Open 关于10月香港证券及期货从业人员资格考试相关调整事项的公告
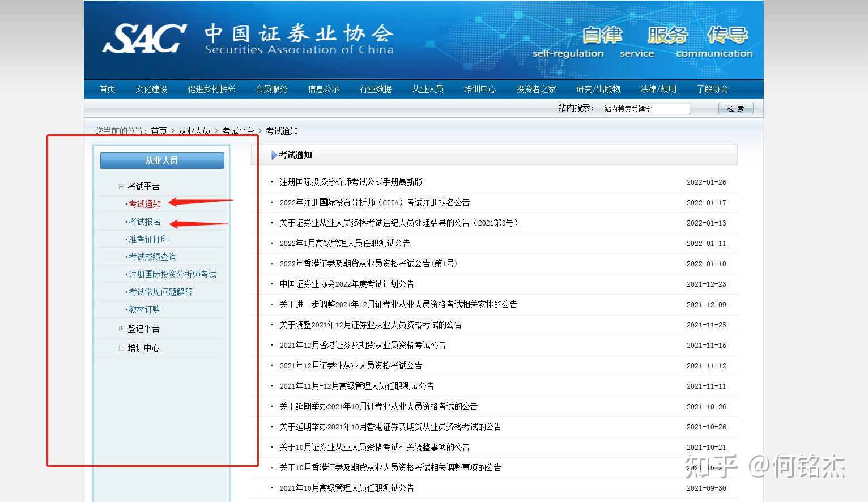 point(390,467)
